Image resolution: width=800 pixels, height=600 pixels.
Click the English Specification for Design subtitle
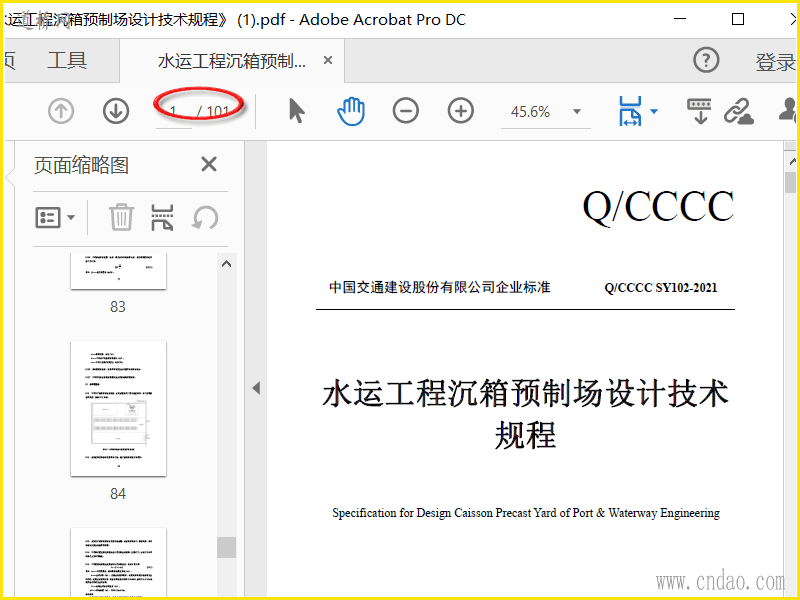point(526,513)
